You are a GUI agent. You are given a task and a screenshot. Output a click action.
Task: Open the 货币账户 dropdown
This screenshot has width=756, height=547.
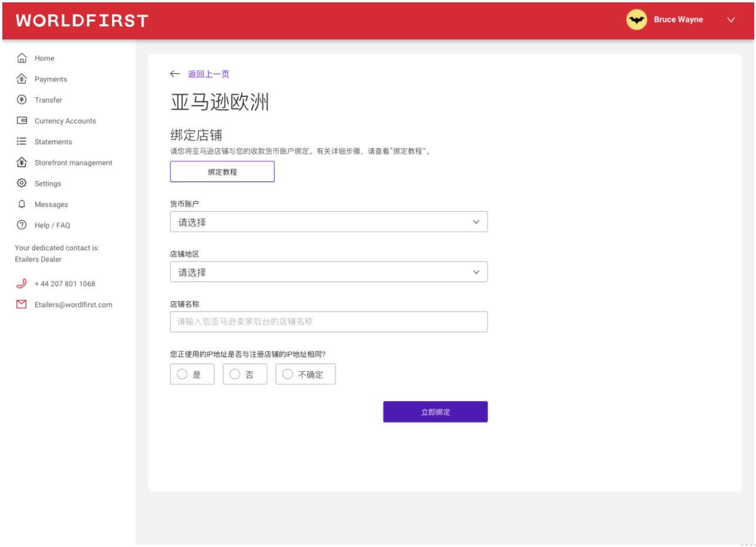(x=328, y=222)
